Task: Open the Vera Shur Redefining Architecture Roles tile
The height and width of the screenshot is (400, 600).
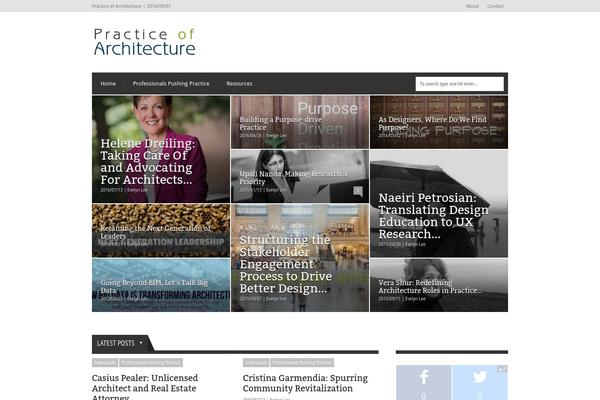Action: pyautogui.click(x=439, y=285)
